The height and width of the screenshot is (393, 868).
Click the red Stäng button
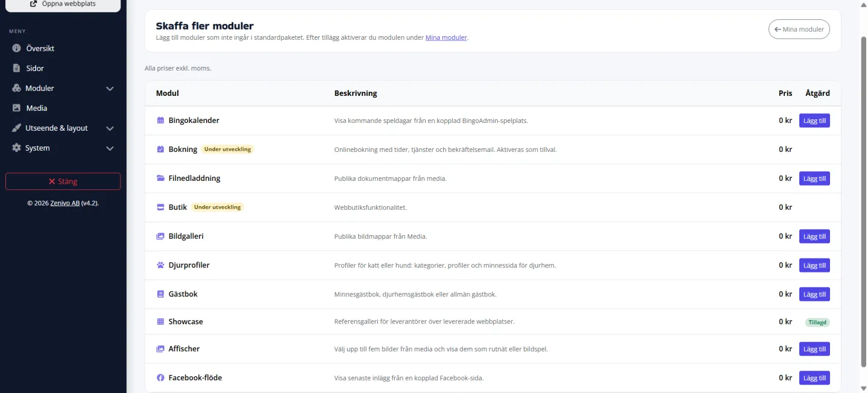coord(63,181)
